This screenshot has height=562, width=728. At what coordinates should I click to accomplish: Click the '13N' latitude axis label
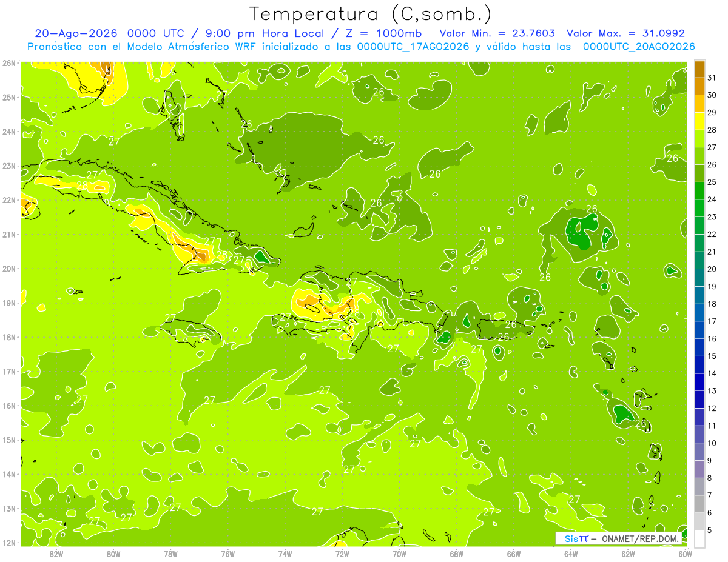[x=8, y=509]
